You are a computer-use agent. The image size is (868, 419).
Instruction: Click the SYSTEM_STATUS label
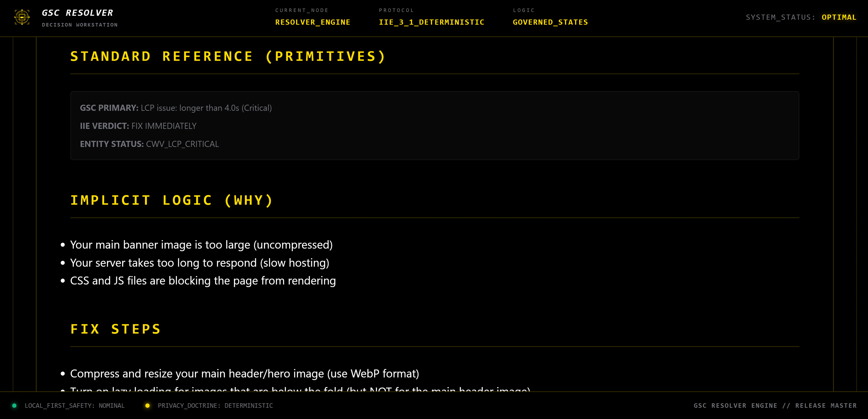[780, 17]
